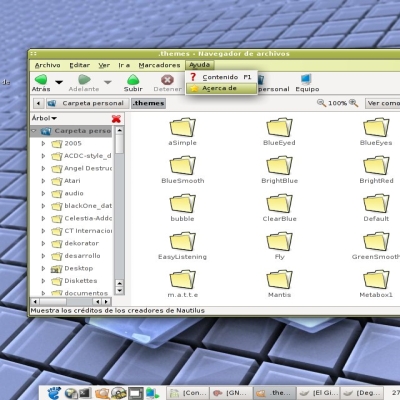
Task: Collapse the Carpeta personal tree node
Action: click(34, 131)
